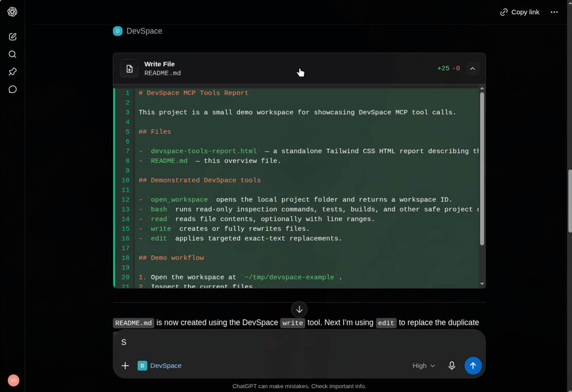Click the '~/tmp/devspace-example' path text
Image resolution: width=572 pixels, height=392 pixels.
pyautogui.click(x=289, y=277)
